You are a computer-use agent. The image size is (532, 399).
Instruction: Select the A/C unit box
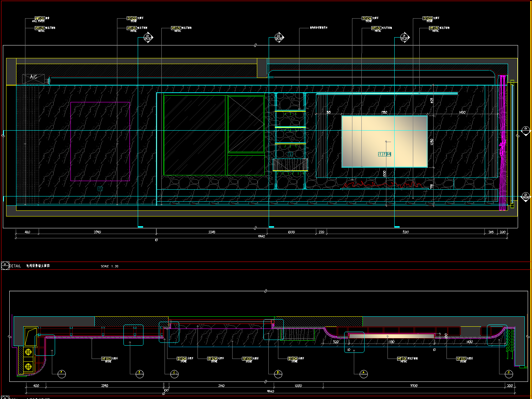pyautogui.click(x=34, y=79)
